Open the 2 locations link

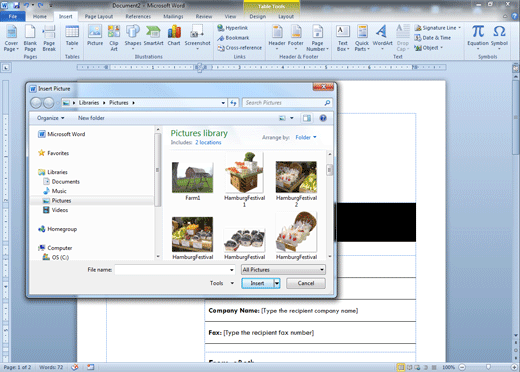(x=208, y=142)
